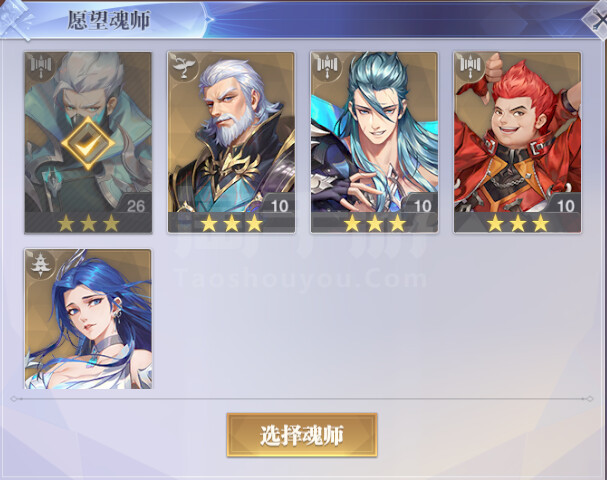Click the class icon on the red-haired hero card
Image resolution: width=607 pixels, height=480 pixels.
(x=470, y=66)
